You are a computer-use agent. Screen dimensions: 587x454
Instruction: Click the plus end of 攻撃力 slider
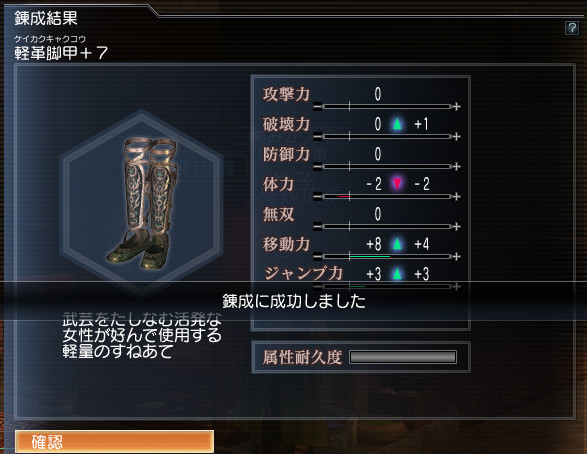coord(456,107)
